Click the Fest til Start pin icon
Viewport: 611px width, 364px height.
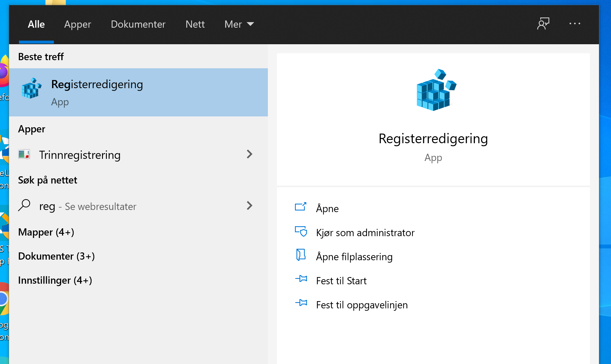coord(300,280)
